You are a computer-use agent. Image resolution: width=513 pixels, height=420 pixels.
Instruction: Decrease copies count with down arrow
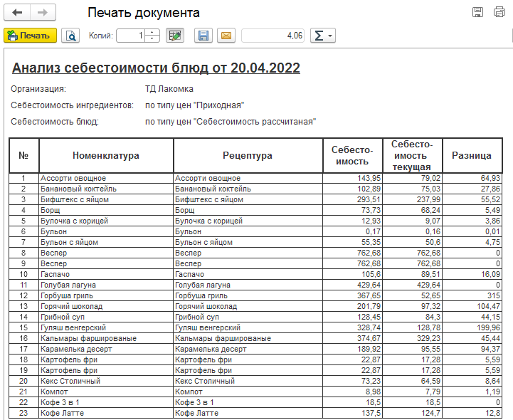152,38
